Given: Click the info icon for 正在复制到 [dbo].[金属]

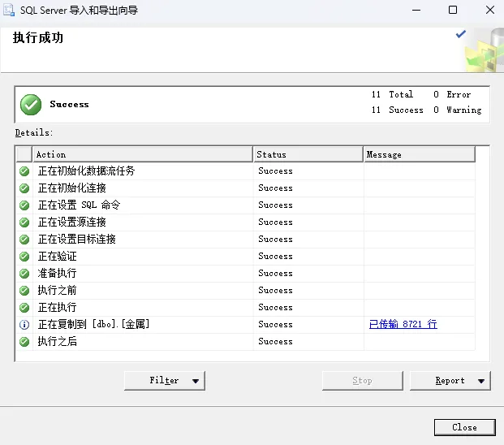Looking at the screenshot, I should click(24, 325).
